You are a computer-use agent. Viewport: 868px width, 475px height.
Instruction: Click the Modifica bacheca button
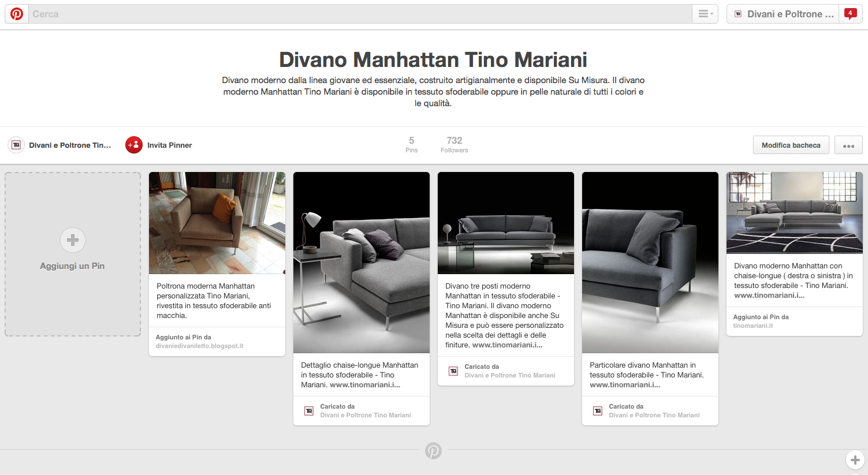791,145
